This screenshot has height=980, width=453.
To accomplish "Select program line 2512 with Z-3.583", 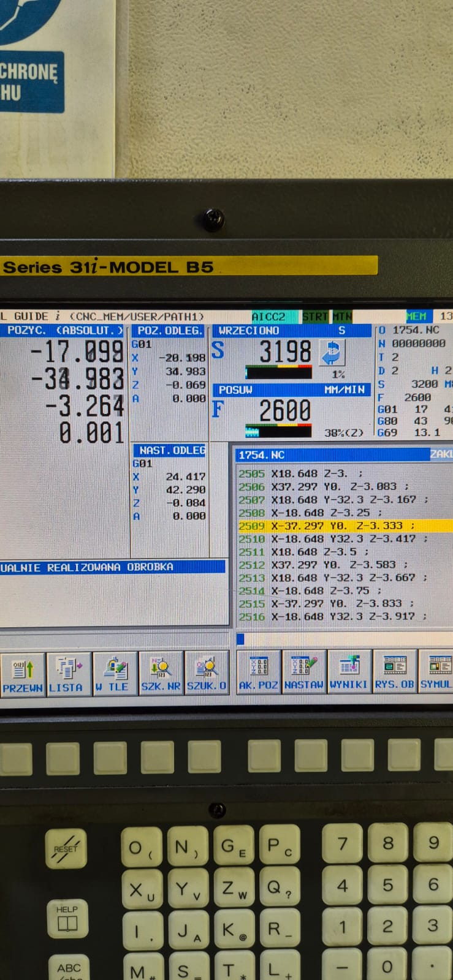I will click(324, 565).
